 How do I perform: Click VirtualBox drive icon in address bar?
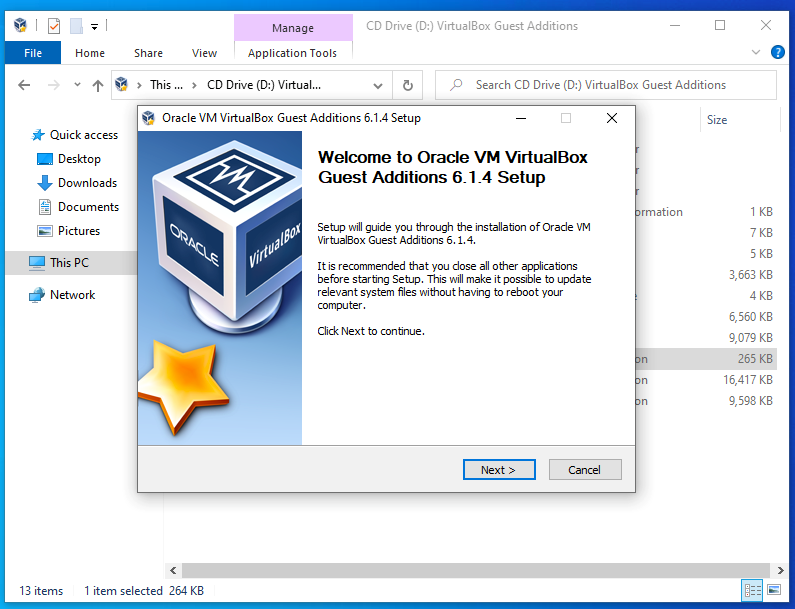(x=122, y=84)
